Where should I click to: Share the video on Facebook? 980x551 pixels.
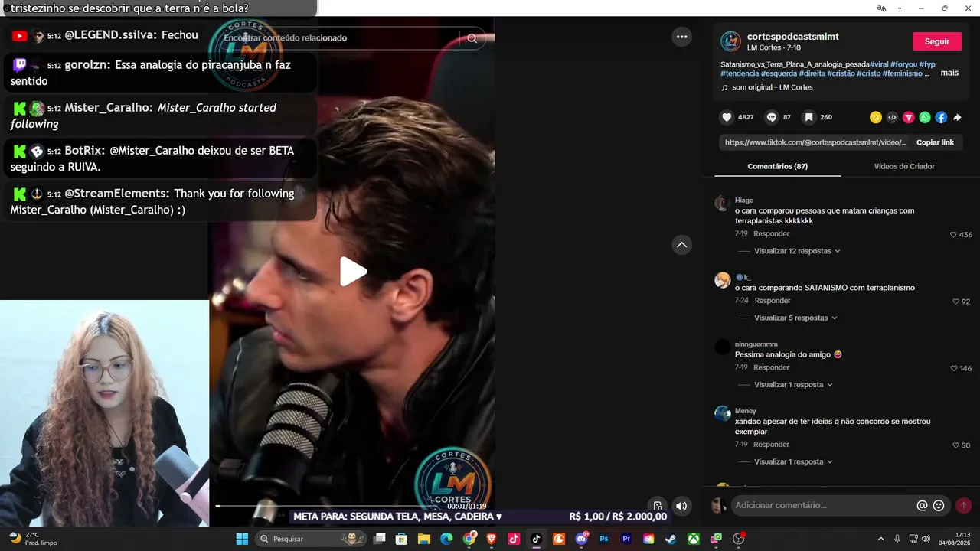coord(941,117)
